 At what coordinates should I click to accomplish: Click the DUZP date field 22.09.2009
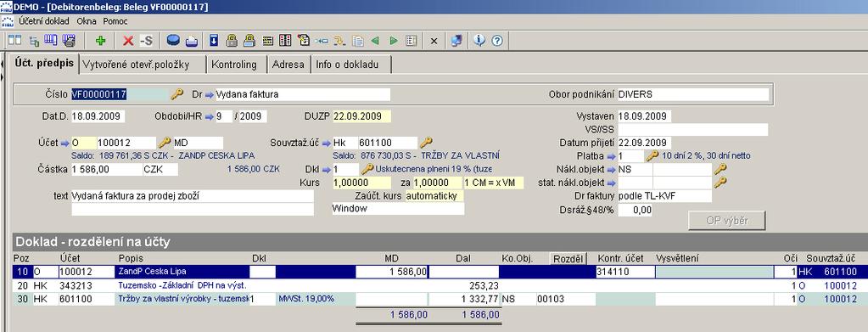pyautogui.click(x=361, y=116)
